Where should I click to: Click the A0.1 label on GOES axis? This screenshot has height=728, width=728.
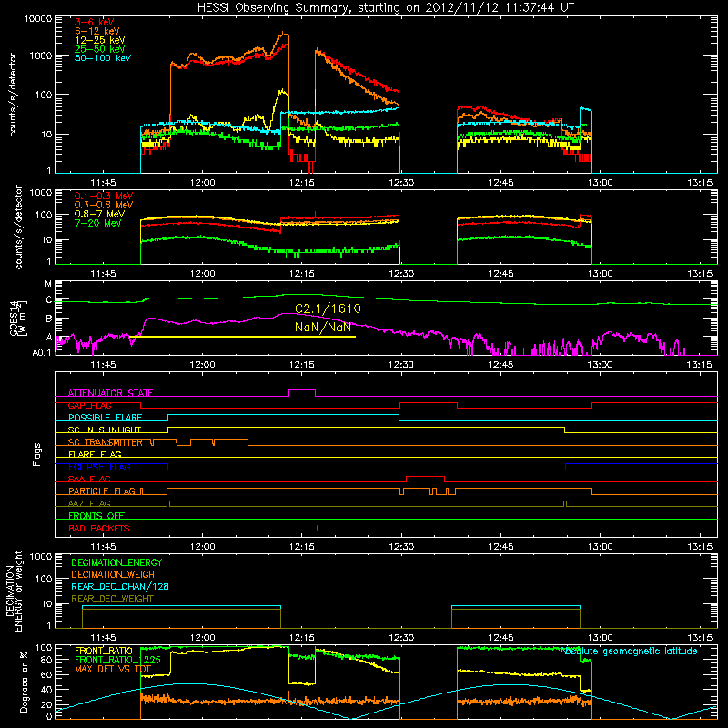pyautogui.click(x=42, y=352)
